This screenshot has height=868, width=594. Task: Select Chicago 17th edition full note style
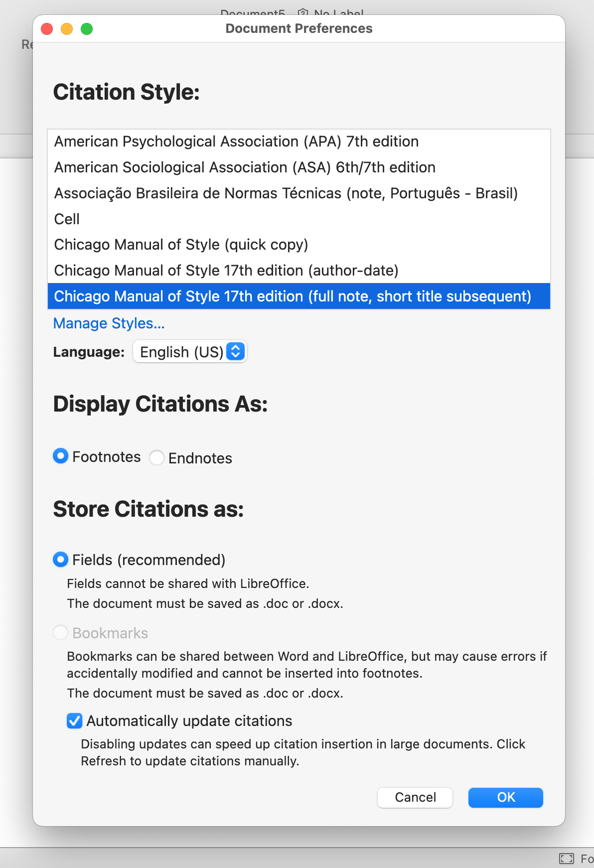click(299, 296)
